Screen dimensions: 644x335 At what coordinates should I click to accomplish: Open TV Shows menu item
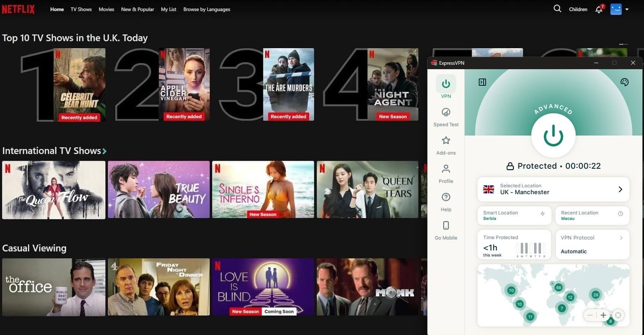(x=81, y=9)
